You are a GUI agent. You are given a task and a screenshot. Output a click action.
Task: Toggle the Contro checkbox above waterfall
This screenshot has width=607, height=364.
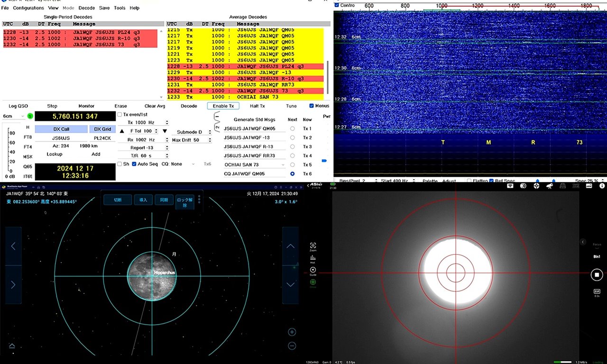[337, 5]
